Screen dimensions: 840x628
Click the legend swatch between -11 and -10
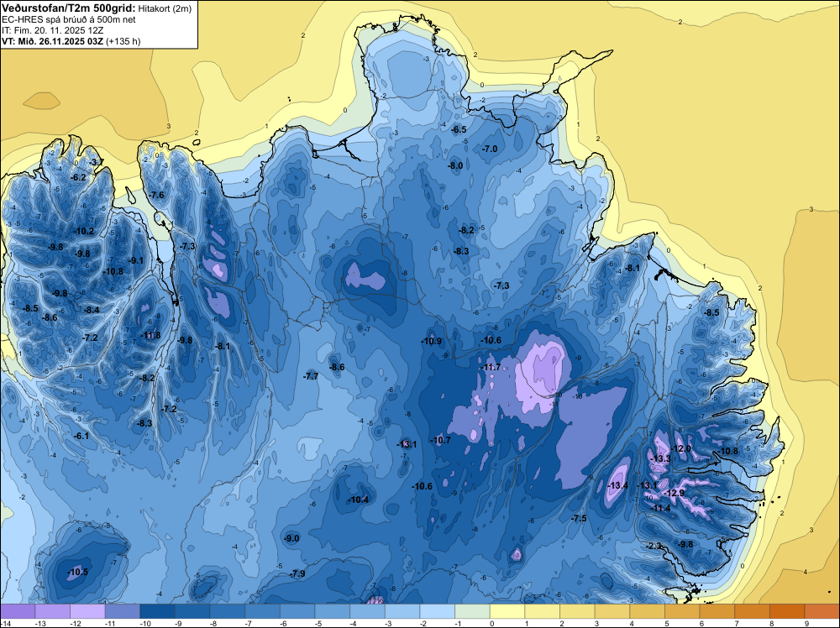(x=123, y=611)
